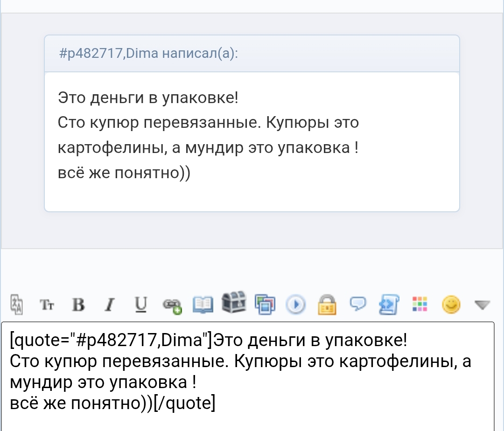This screenshot has width=504, height=431.
Task: Toggle bold formatting
Action: [x=78, y=305]
